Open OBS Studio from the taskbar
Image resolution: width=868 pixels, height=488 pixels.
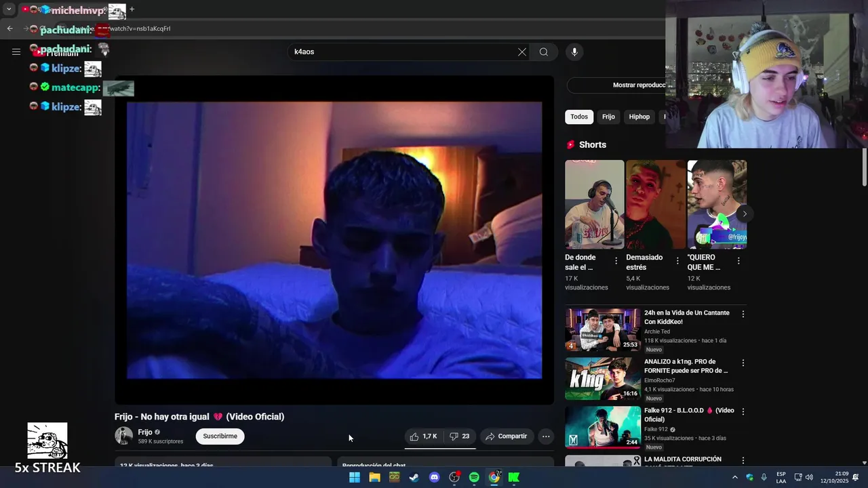point(454,477)
